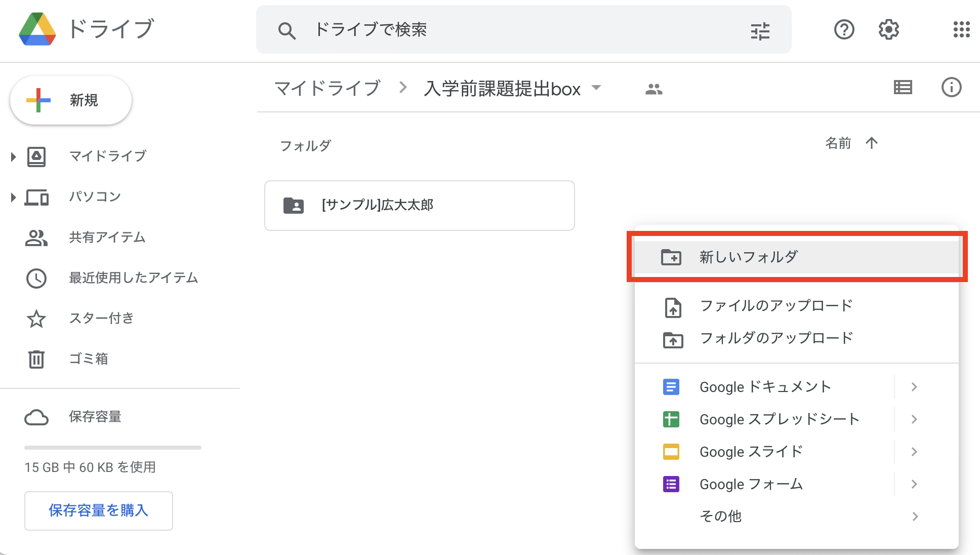Click the star icon for スター付き
The image size is (980, 555).
click(x=36, y=319)
